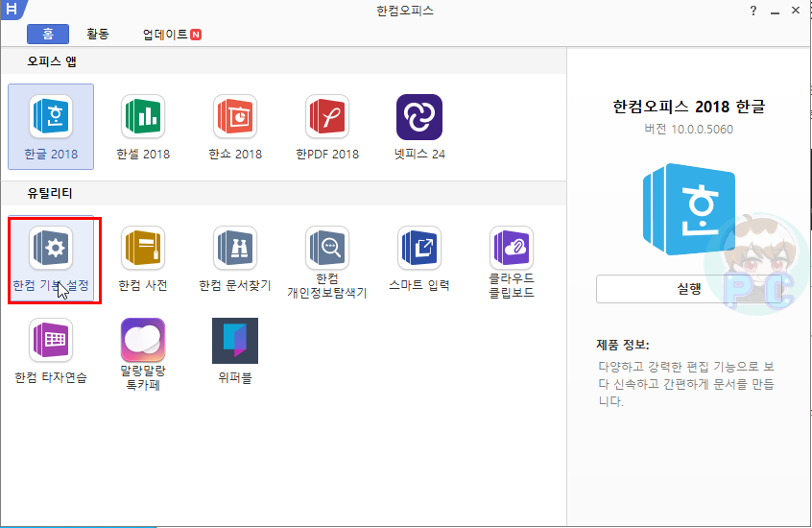Screen dimensions: 812x528
Task: Minimize the 한컴오피스 window
Action: coord(775,11)
